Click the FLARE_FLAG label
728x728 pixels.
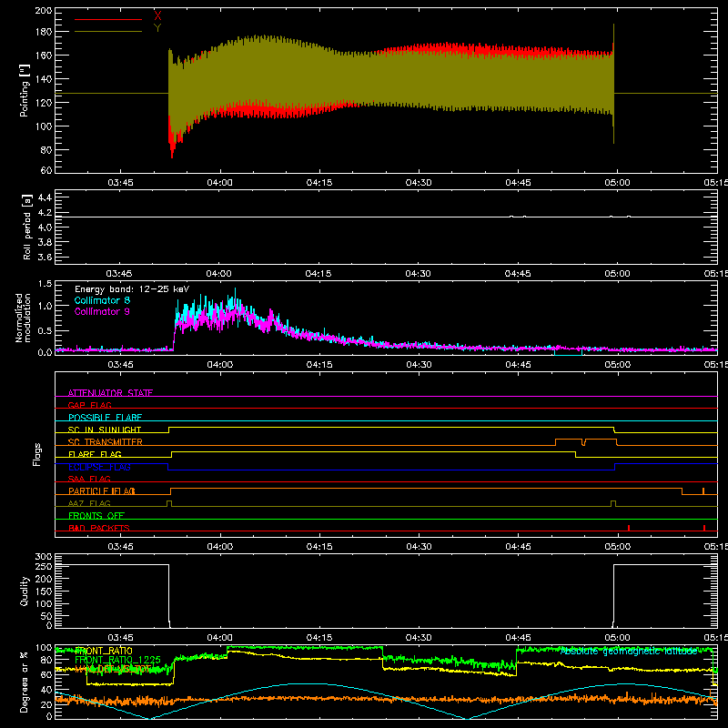click(x=95, y=454)
